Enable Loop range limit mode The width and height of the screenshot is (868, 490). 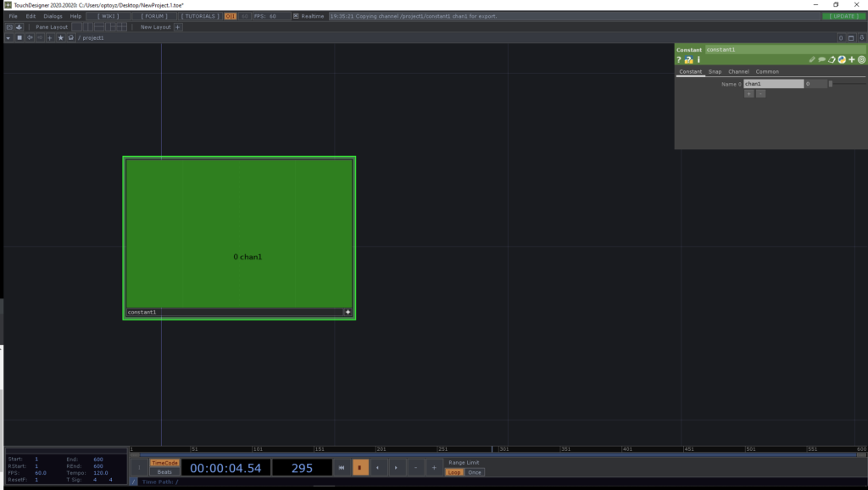coord(455,472)
